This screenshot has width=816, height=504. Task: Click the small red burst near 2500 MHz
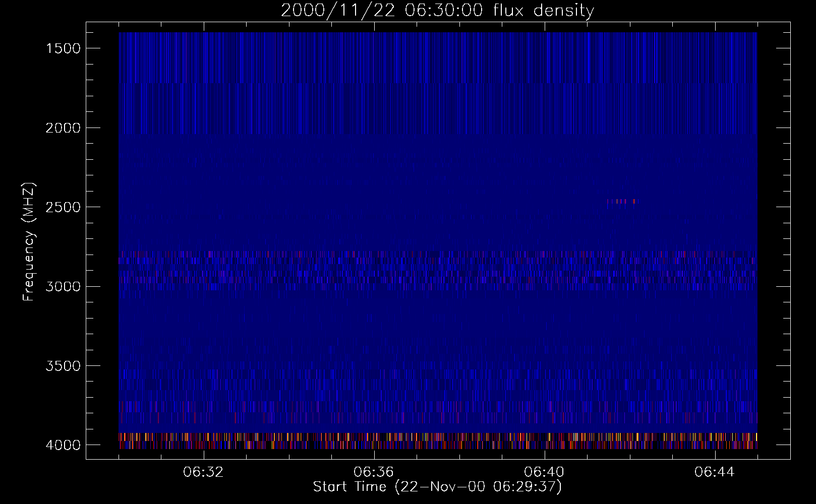click(x=622, y=202)
